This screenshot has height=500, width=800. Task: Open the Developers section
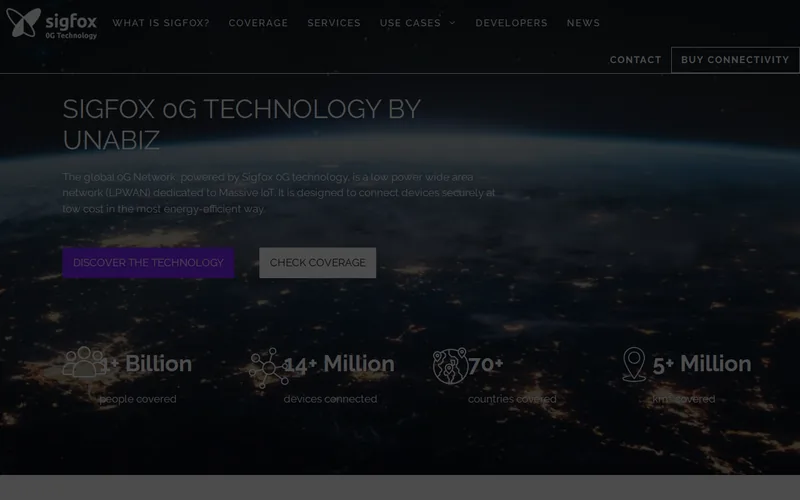(511, 23)
